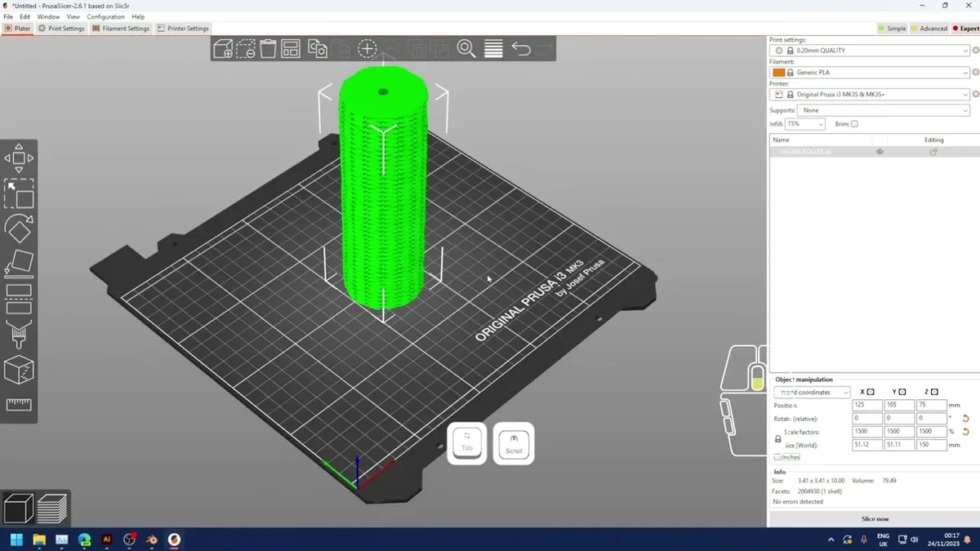Toggle scale factors lock icon
Screen dimensions: 980x551
(x=777, y=438)
